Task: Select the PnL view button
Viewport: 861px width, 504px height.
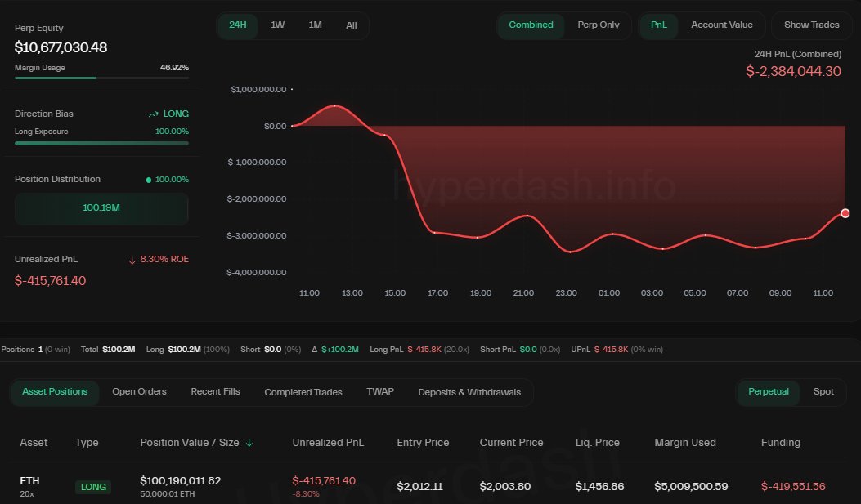Action: (659, 25)
